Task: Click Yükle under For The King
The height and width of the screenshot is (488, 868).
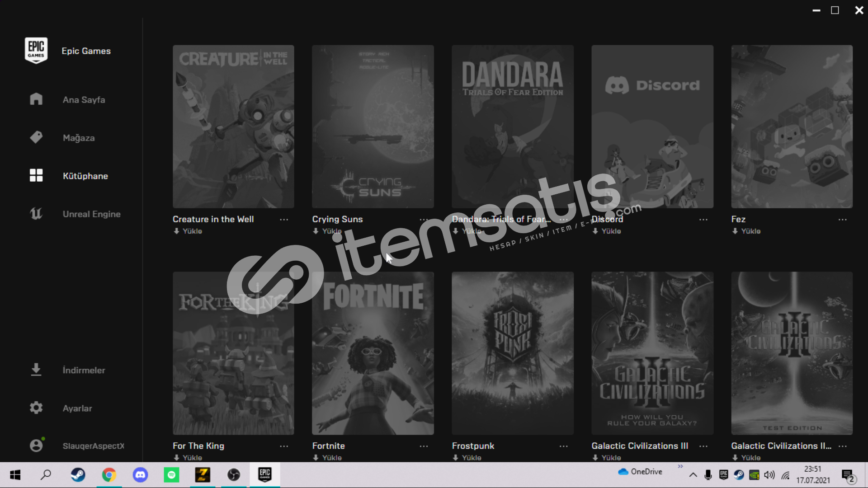Action: point(188,458)
